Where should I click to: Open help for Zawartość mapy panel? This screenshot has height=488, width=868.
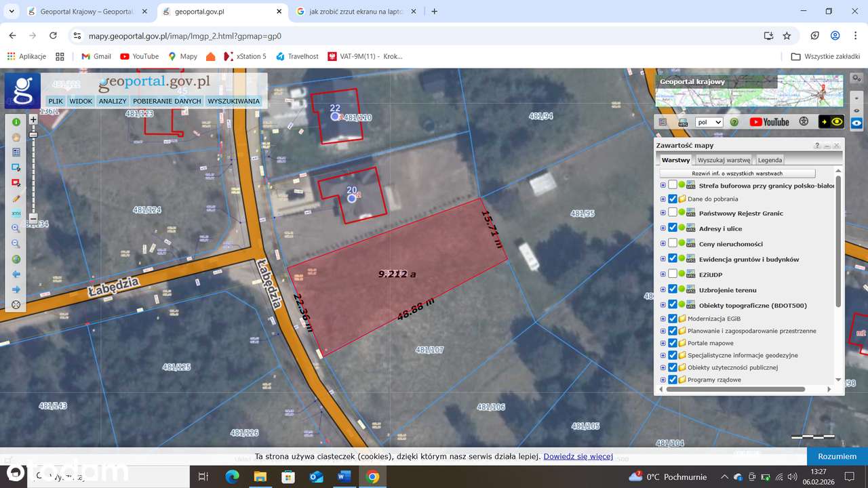tap(817, 146)
